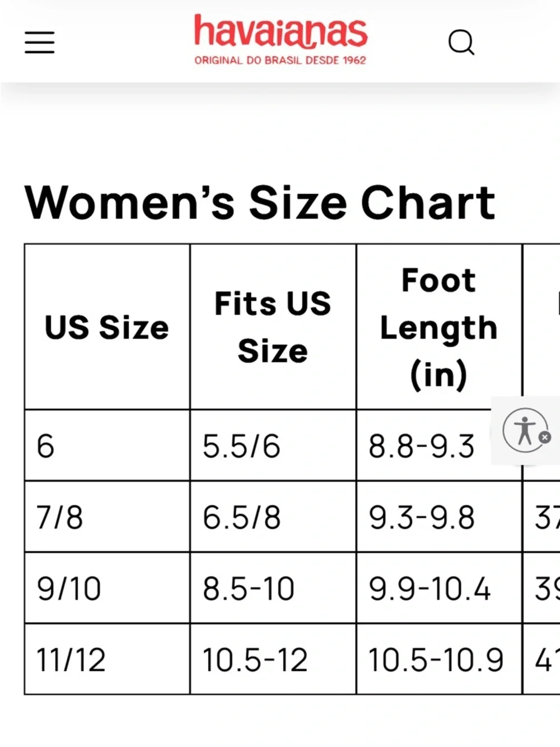Viewport: 560px width, 747px height.
Task: Select the Fits US Size header
Action: coord(273,327)
